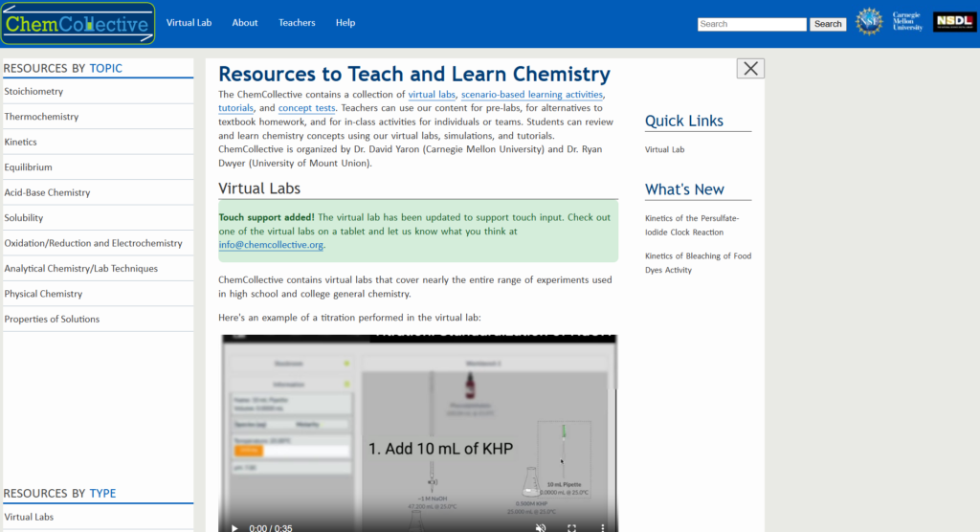This screenshot has width=980, height=532.
Task: Open the About menu item
Action: click(244, 23)
